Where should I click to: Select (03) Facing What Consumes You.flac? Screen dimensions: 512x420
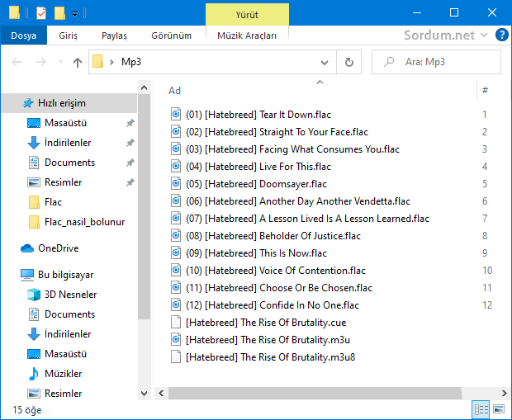(292, 149)
